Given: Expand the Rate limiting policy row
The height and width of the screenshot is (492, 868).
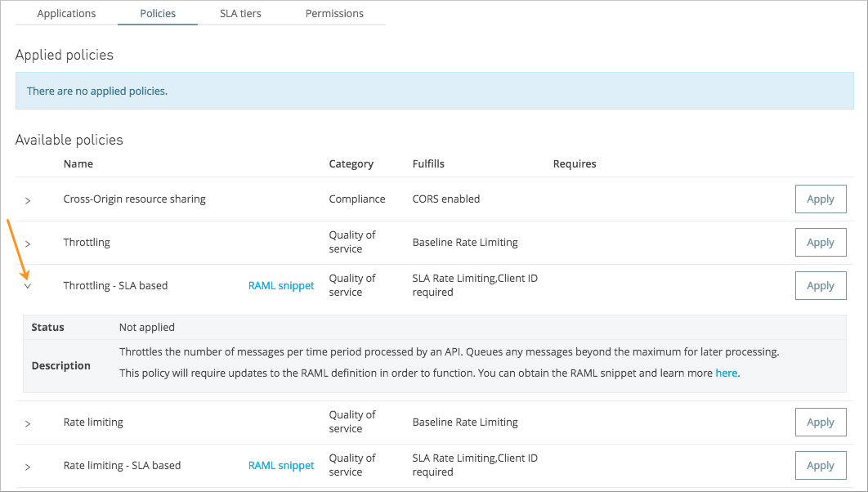Looking at the screenshot, I should (x=28, y=422).
